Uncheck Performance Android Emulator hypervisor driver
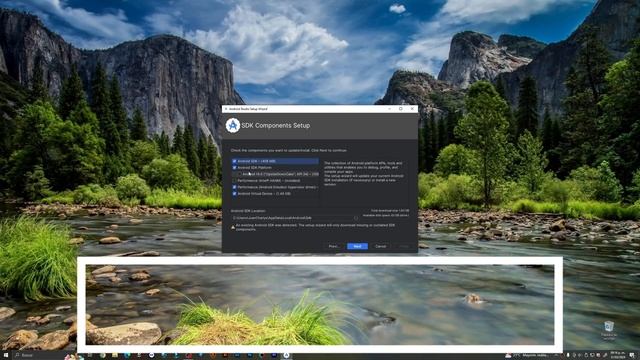Image resolution: width=640 pixels, height=360 pixels. click(x=234, y=187)
